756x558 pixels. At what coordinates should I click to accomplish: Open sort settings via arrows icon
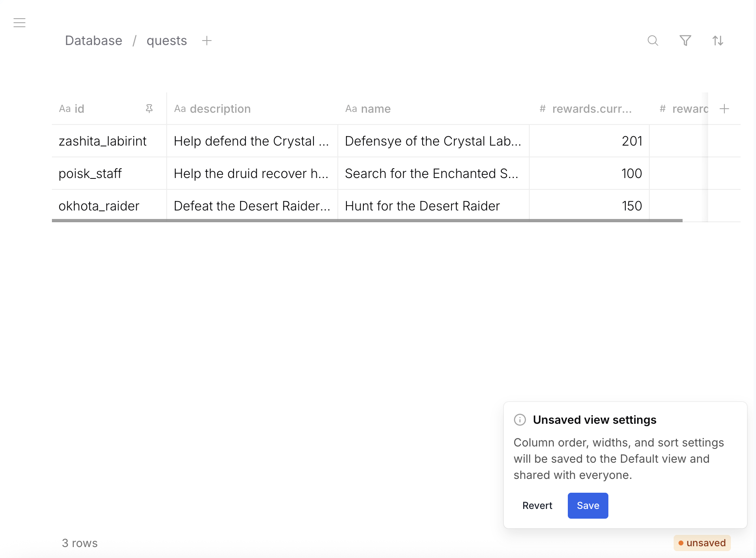tap(718, 41)
